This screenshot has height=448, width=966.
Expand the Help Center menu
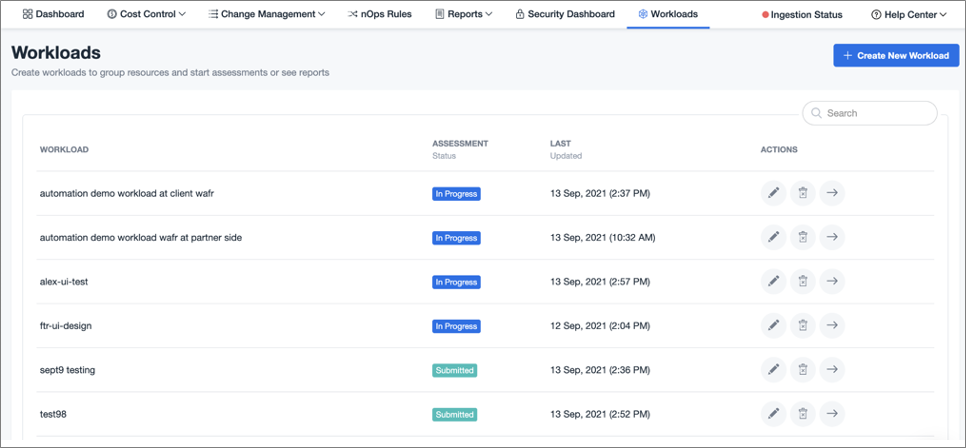909,14
